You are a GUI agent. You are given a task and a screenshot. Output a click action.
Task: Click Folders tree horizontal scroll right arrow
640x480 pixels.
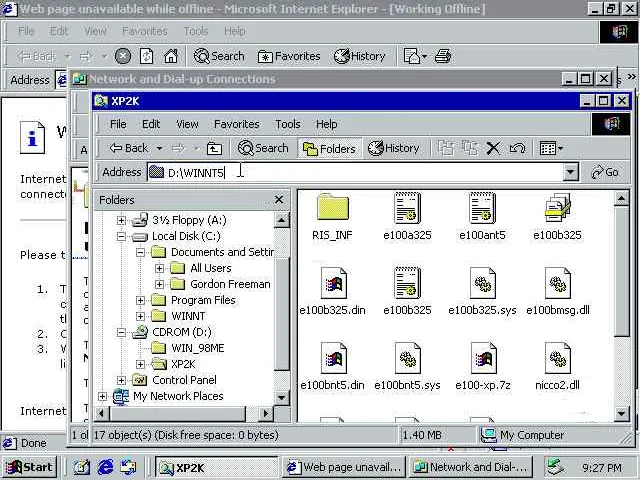click(266, 414)
